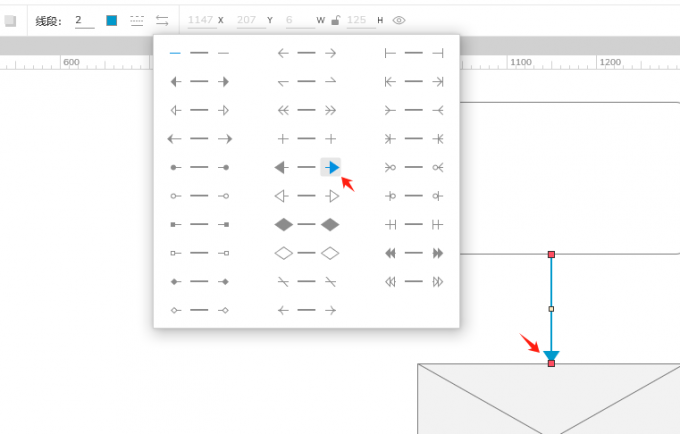Choose the hollow left triangle arrowhead
Image resolution: width=680 pixels, height=434 pixels.
(282, 196)
